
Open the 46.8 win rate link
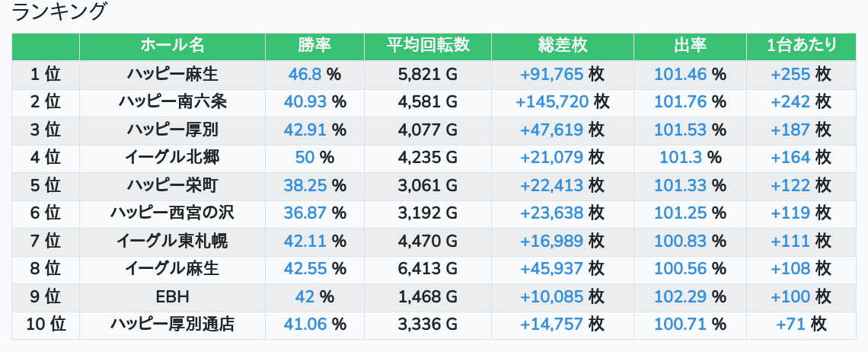point(305,74)
